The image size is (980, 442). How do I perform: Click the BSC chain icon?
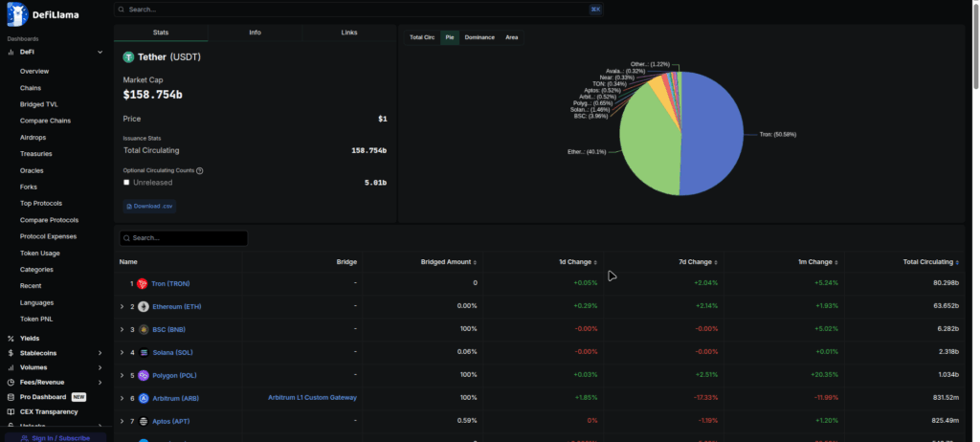point(144,329)
